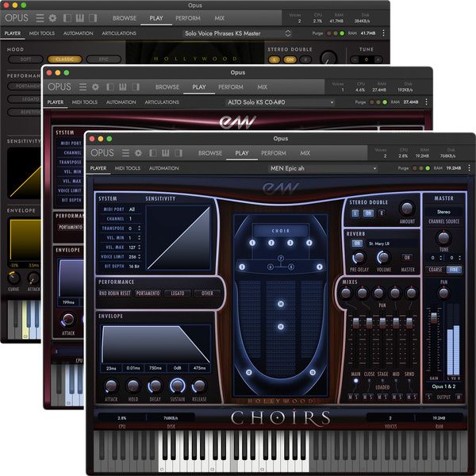Switch to BROWSE tab in front window

tap(210, 153)
